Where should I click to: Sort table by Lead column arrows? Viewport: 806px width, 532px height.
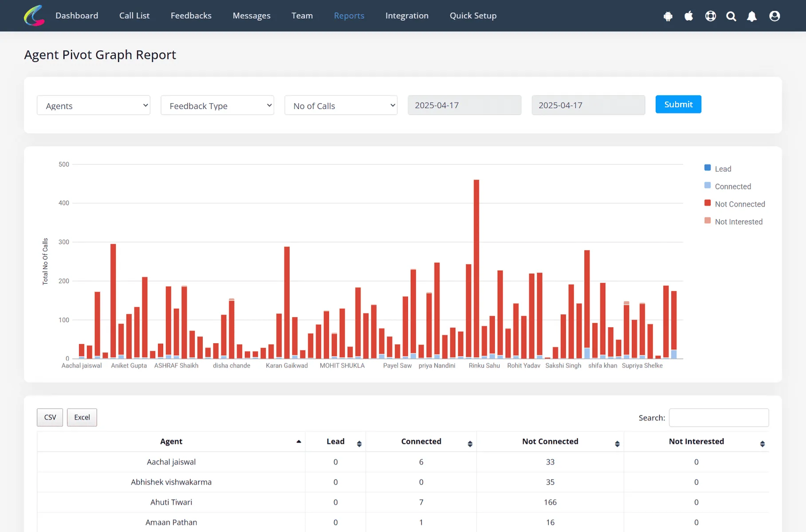359,443
